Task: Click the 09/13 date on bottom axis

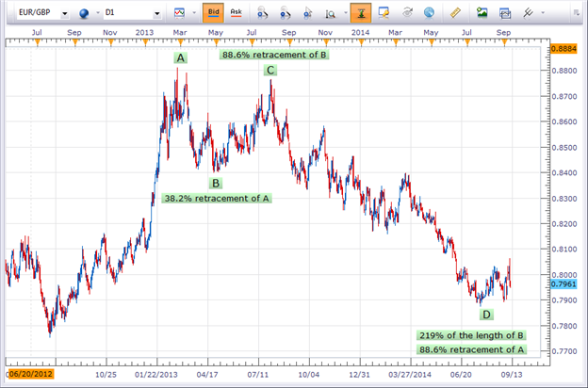Action: tap(512, 374)
